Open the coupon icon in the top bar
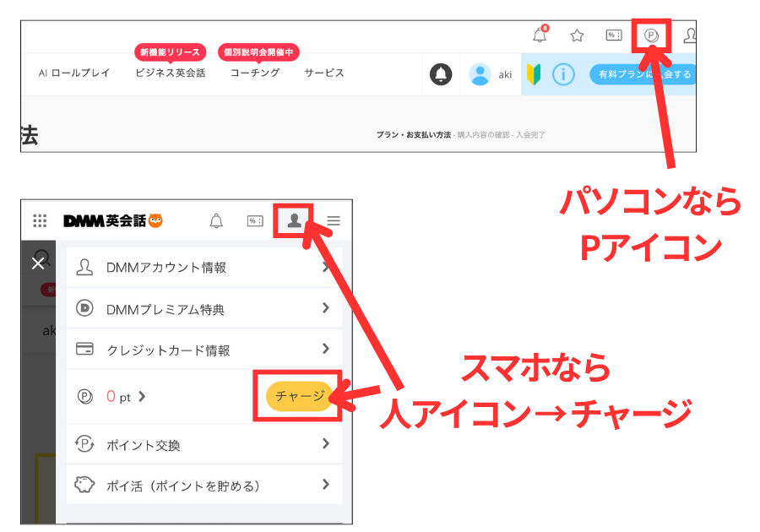760x532 pixels. [x=612, y=35]
